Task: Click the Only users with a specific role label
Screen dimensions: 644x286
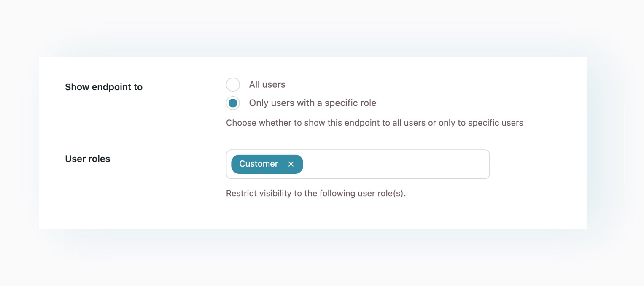Action: tap(313, 103)
